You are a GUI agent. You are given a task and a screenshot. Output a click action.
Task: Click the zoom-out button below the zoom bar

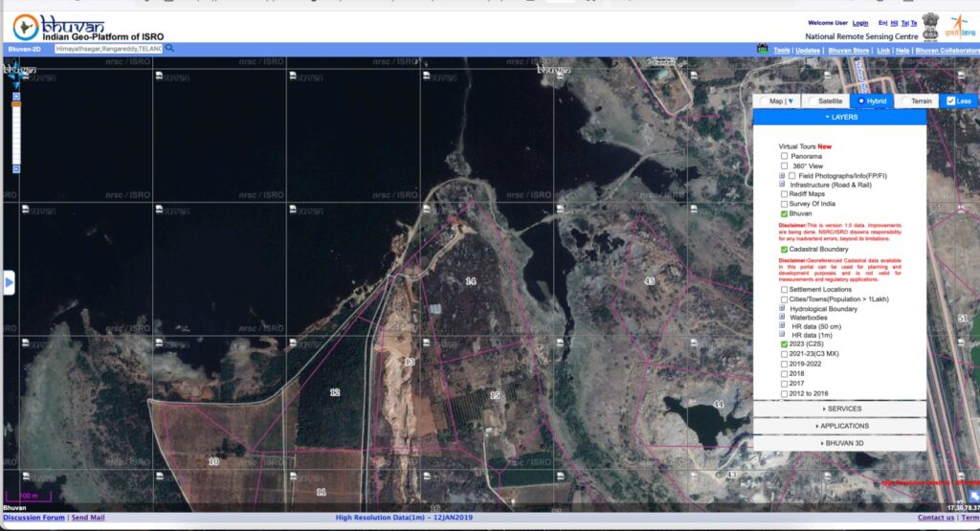click(x=16, y=169)
